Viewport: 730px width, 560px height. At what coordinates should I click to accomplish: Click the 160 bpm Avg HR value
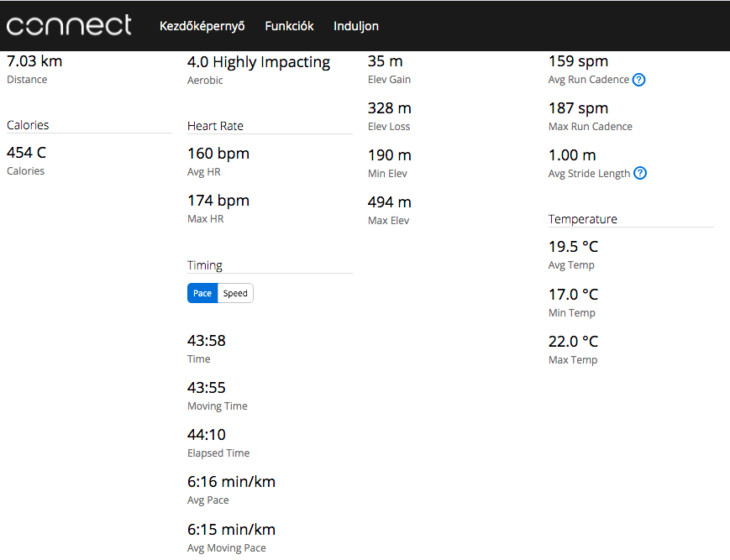tap(218, 154)
